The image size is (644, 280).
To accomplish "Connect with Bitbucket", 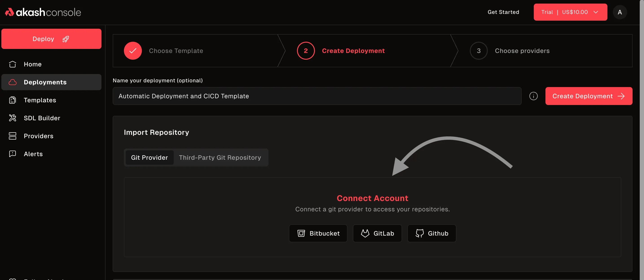I will (318, 233).
